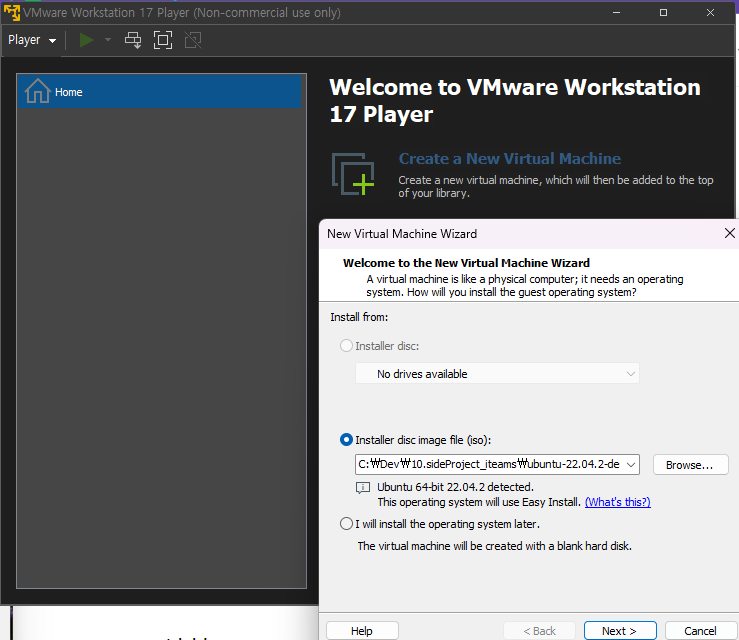The image size is (739, 640).
Task: Close the VMware Workstation Player window
Action: click(710, 13)
